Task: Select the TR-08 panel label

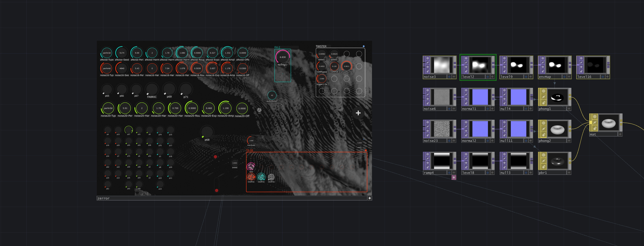Action: coord(249,150)
